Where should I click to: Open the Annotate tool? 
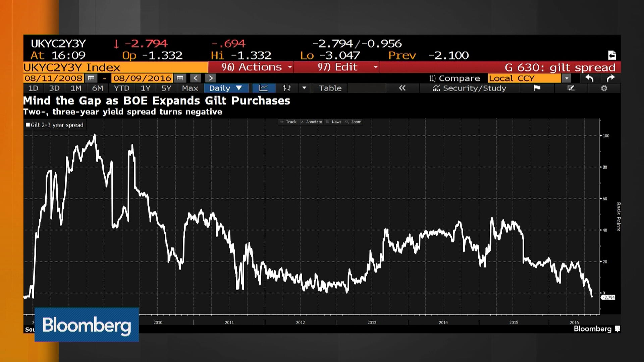point(311,122)
